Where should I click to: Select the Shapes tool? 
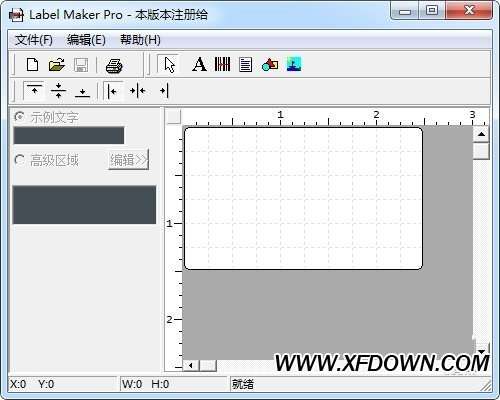(270, 64)
